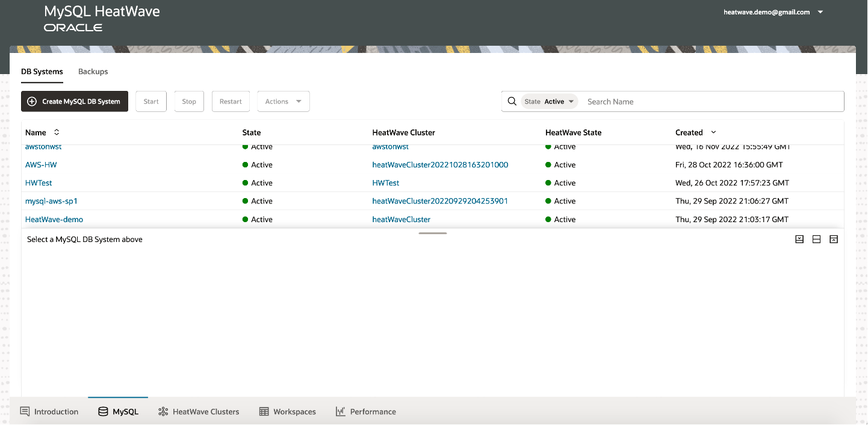Open the heatwave.demo@gmail.com account menu

[773, 12]
